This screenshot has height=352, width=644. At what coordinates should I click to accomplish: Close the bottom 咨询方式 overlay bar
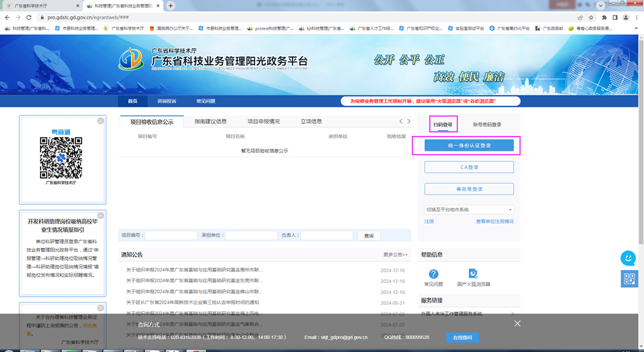point(517,324)
